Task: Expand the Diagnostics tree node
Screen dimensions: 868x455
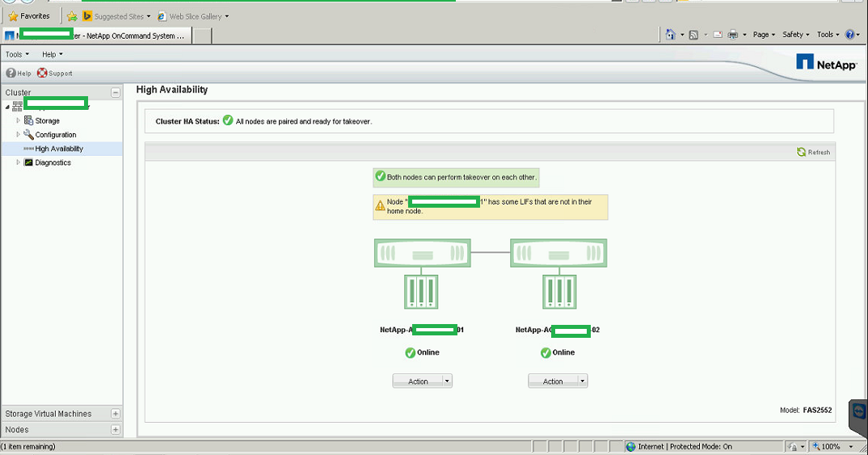Action: (x=19, y=162)
